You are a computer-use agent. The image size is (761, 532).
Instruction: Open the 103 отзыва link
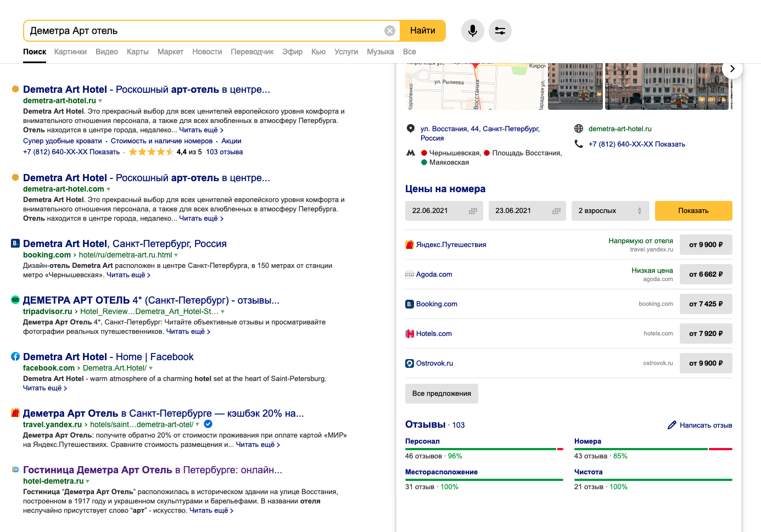[224, 152]
